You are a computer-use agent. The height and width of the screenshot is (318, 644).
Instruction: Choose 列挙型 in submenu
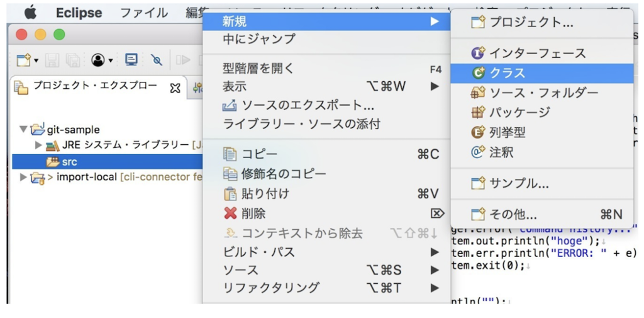pyautogui.click(x=542, y=132)
